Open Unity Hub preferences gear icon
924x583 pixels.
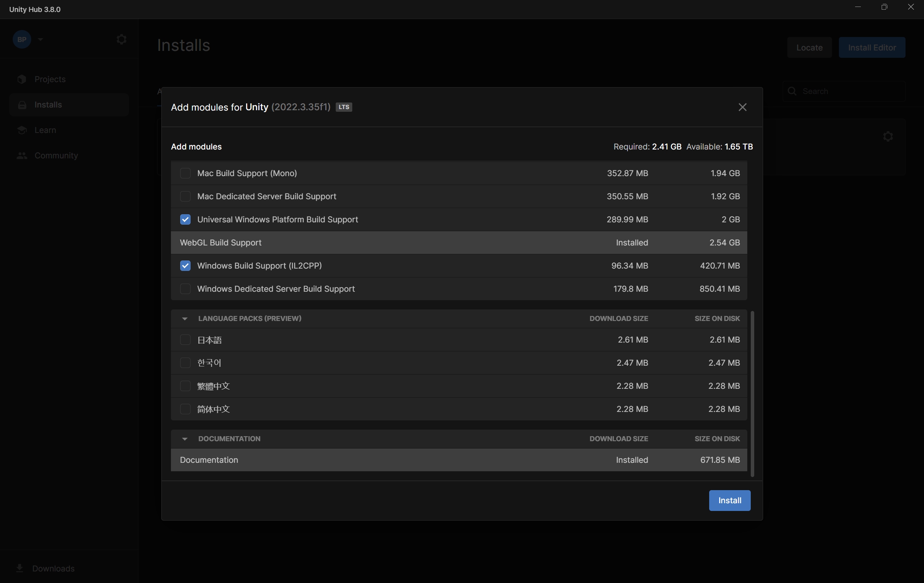122,39
